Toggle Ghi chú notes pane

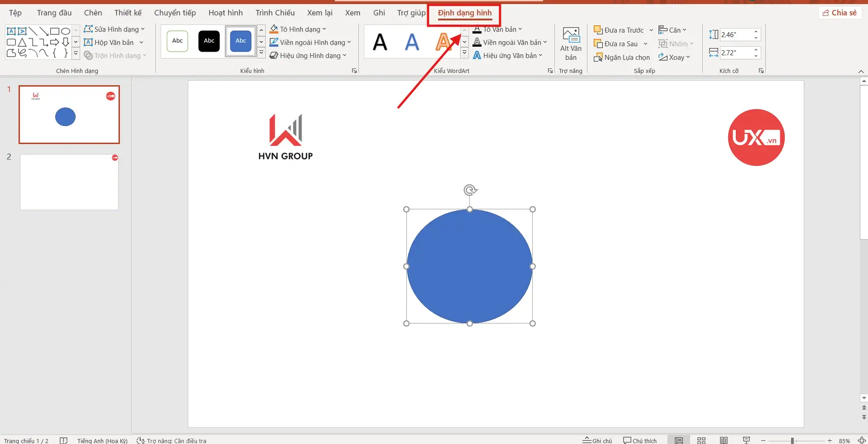597,440
